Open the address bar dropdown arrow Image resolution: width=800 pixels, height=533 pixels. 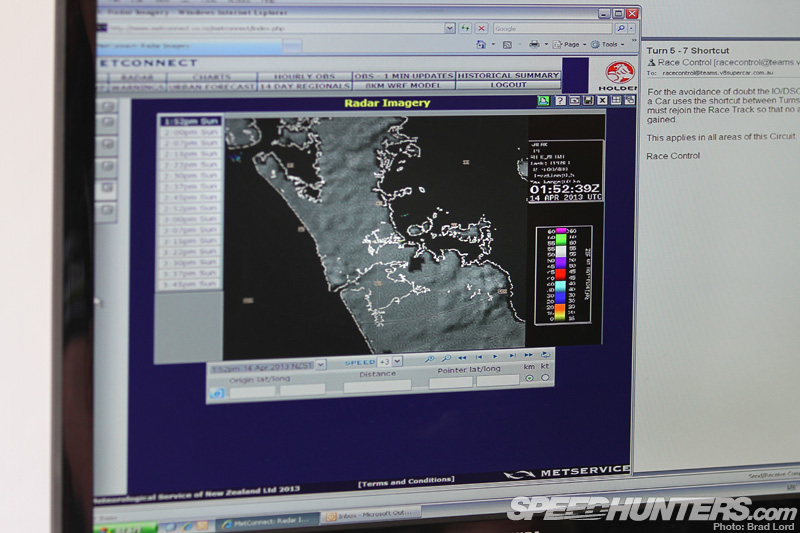(449, 28)
